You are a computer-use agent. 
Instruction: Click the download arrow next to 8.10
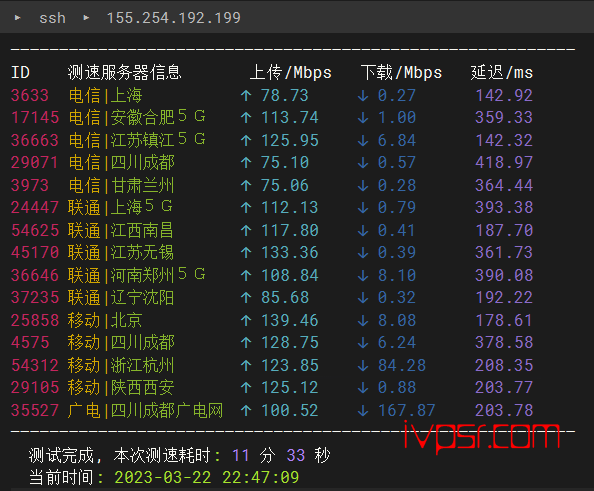point(363,275)
